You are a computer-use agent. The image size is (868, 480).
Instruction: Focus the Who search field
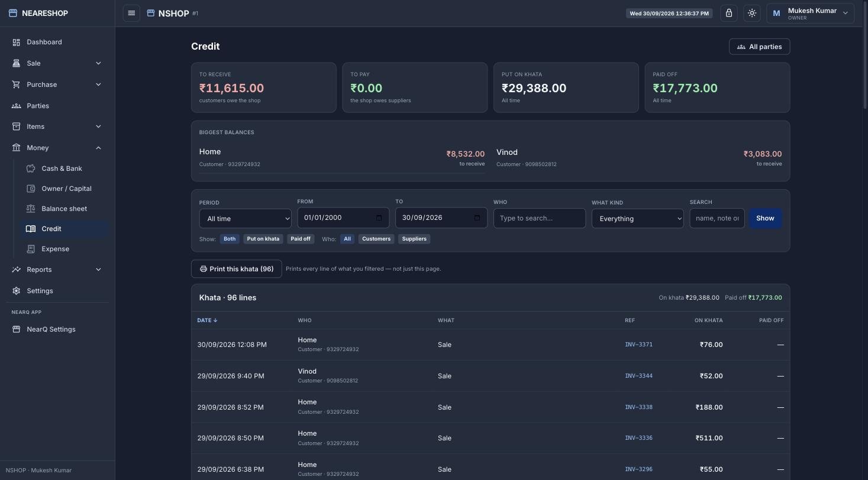click(x=539, y=218)
